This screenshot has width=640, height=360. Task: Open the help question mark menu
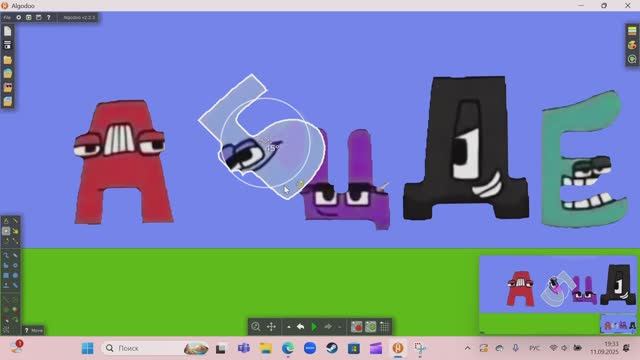[x=49, y=18]
